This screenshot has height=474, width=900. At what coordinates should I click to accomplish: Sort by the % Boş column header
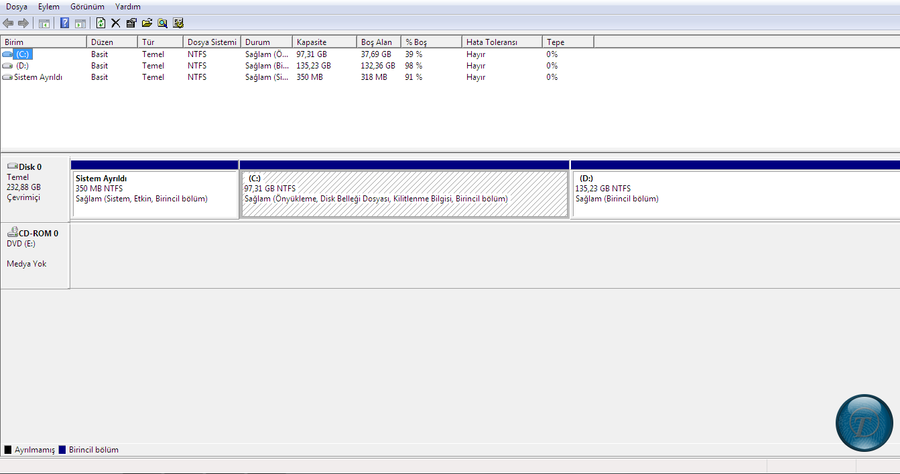click(431, 42)
